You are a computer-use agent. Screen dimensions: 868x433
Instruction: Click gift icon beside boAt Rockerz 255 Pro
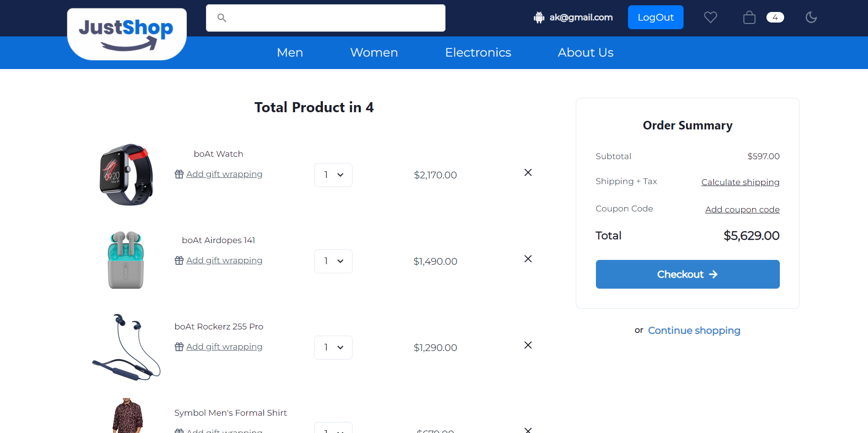179,347
